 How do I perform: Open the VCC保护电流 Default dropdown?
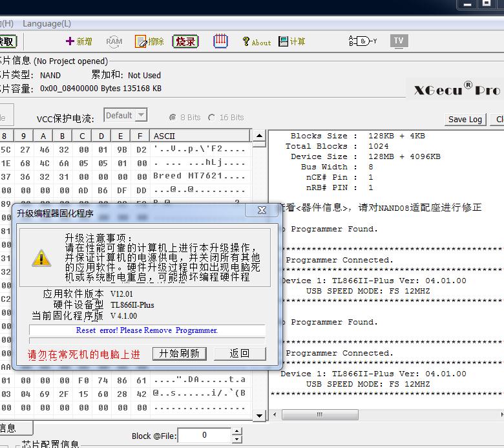141,116
